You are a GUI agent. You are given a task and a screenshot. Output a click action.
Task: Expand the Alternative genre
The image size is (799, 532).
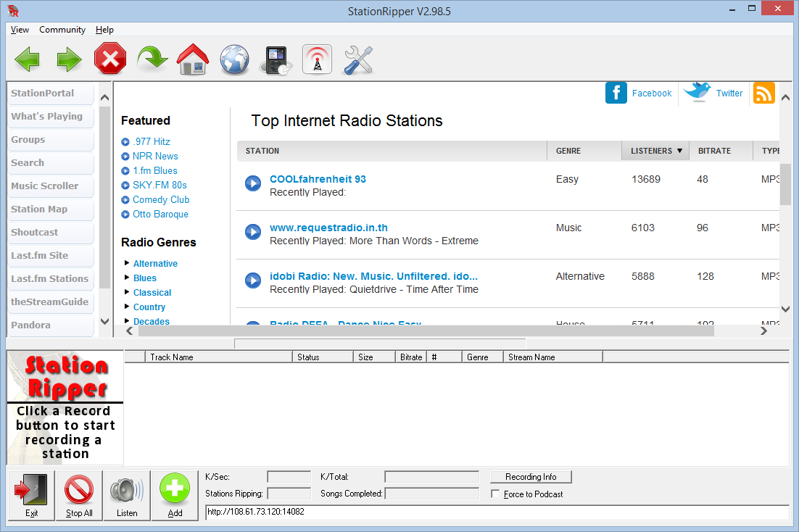127,263
